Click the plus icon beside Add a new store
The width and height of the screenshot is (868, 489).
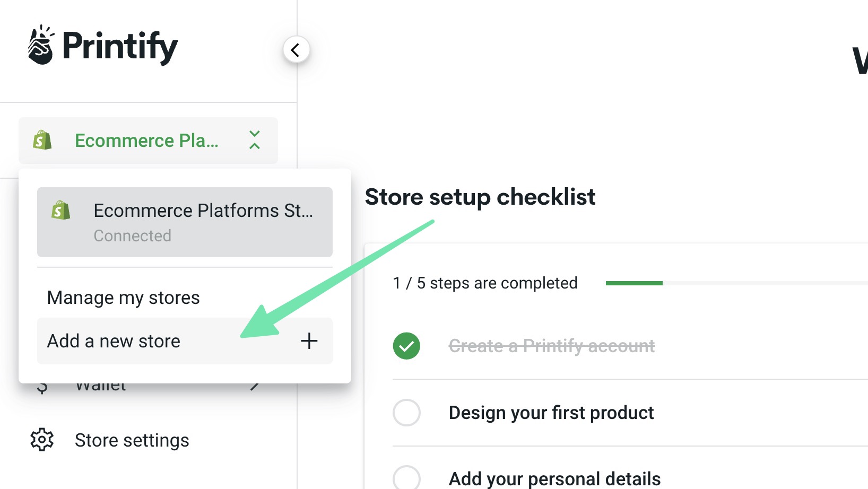(309, 341)
